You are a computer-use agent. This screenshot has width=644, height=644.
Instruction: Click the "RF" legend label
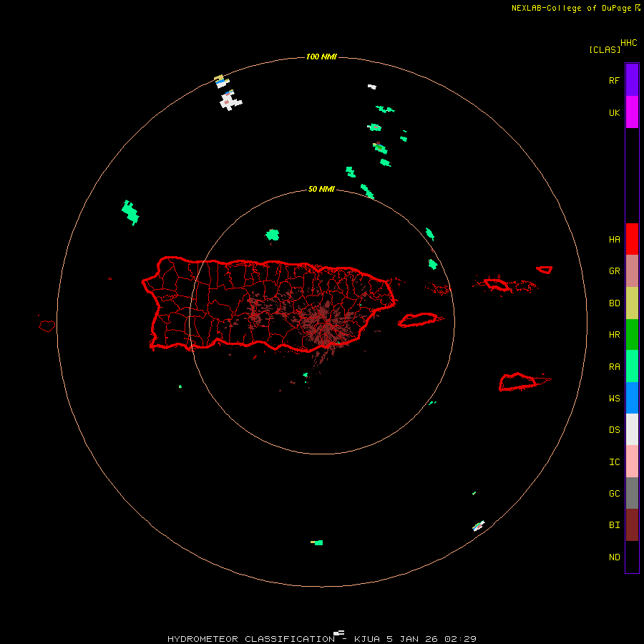coord(614,81)
